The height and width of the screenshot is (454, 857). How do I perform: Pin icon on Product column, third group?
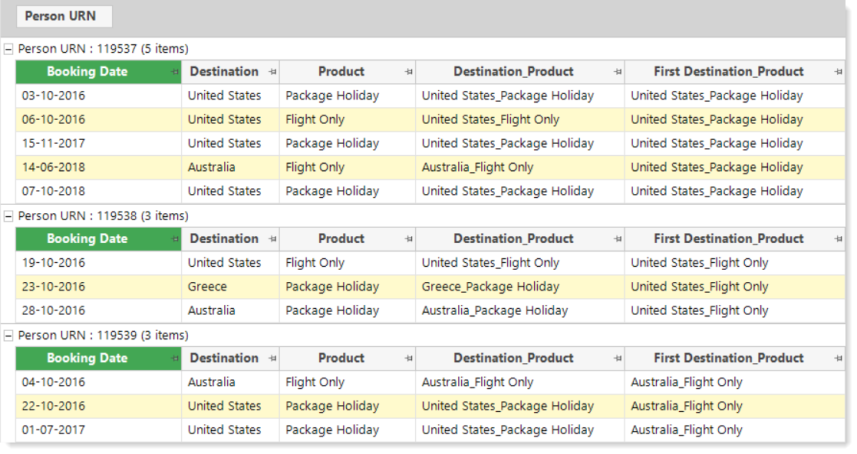point(408,359)
